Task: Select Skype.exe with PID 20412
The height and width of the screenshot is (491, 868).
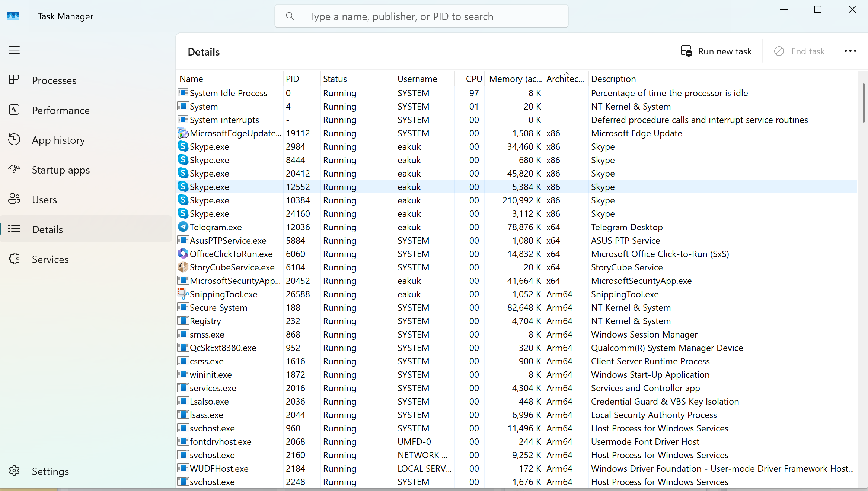Action: click(517, 173)
